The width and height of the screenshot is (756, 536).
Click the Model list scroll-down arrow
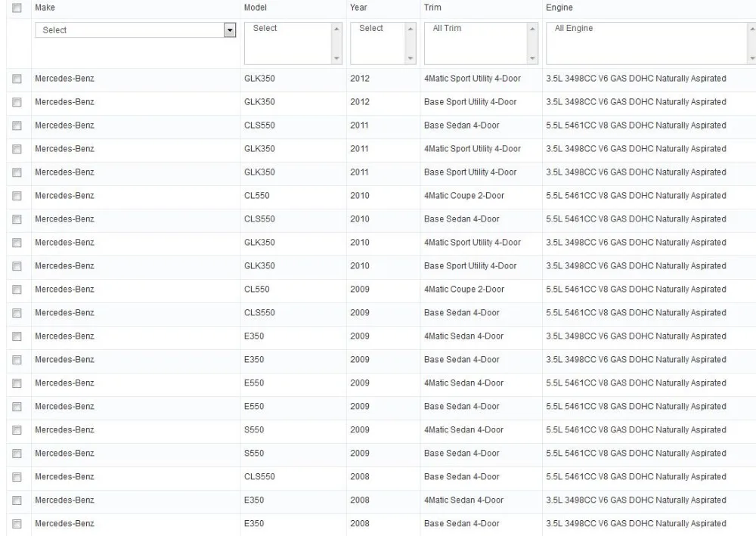point(336,58)
